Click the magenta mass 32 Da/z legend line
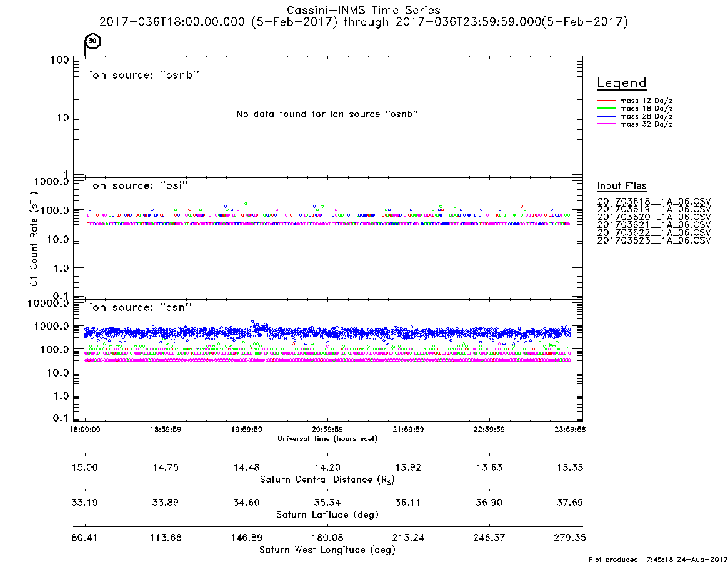 coord(606,124)
